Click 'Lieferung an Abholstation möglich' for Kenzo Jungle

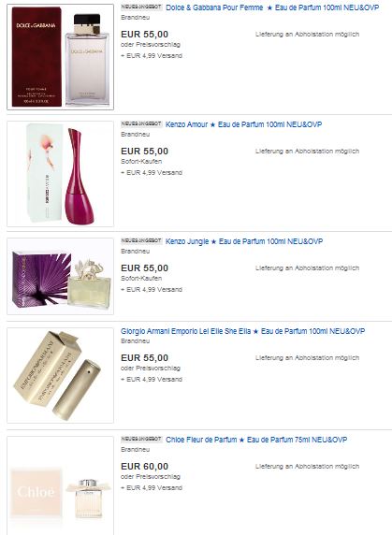pyautogui.click(x=308, y=268)
